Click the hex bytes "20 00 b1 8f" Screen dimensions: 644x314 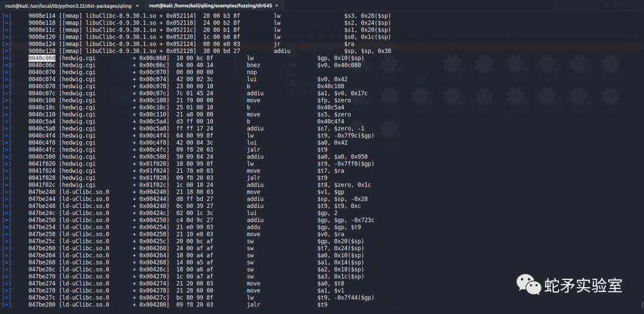[x=222, y=30]
